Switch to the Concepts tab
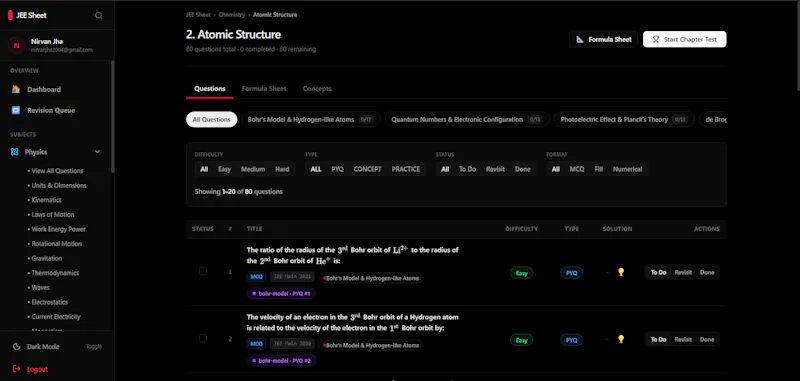 point(317,89)
